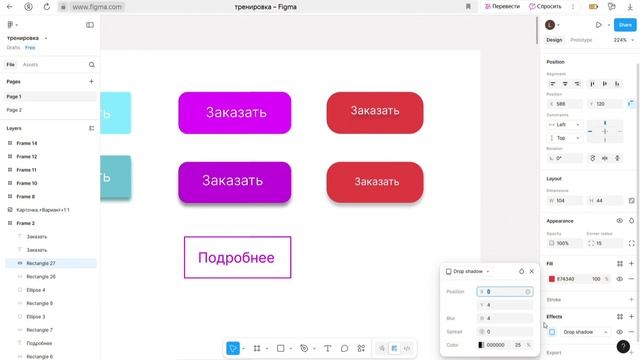Add a new page with plus icon
Image resolution: width=640 pixels, height=360 pixels.
pyautogui.click(x=91, y=82)
